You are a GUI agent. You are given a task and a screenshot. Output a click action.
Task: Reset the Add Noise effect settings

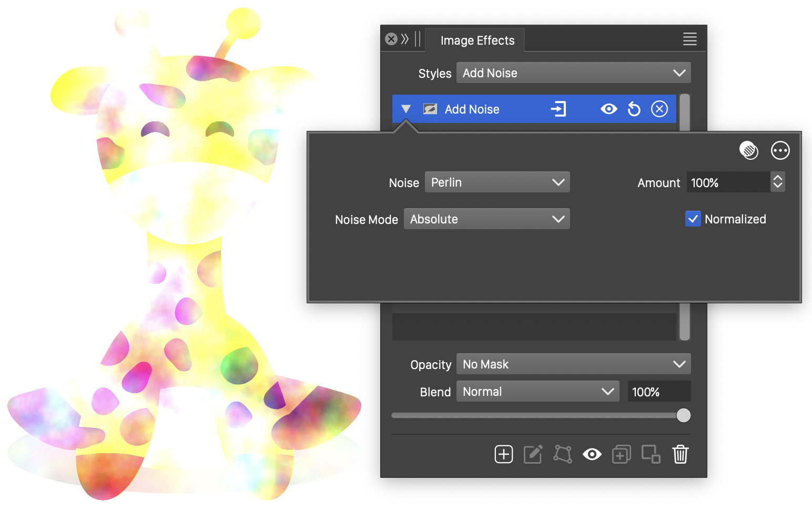[x=634, y=109]
